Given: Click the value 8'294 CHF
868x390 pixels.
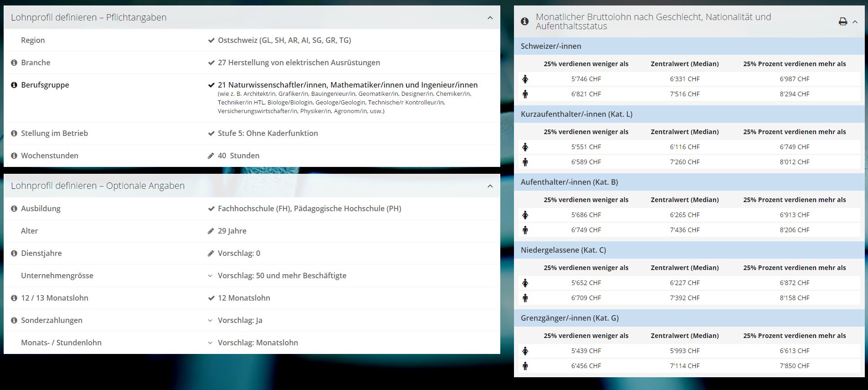Looking at the screenshot, I should pyautogui.click(x=794, y=94).
